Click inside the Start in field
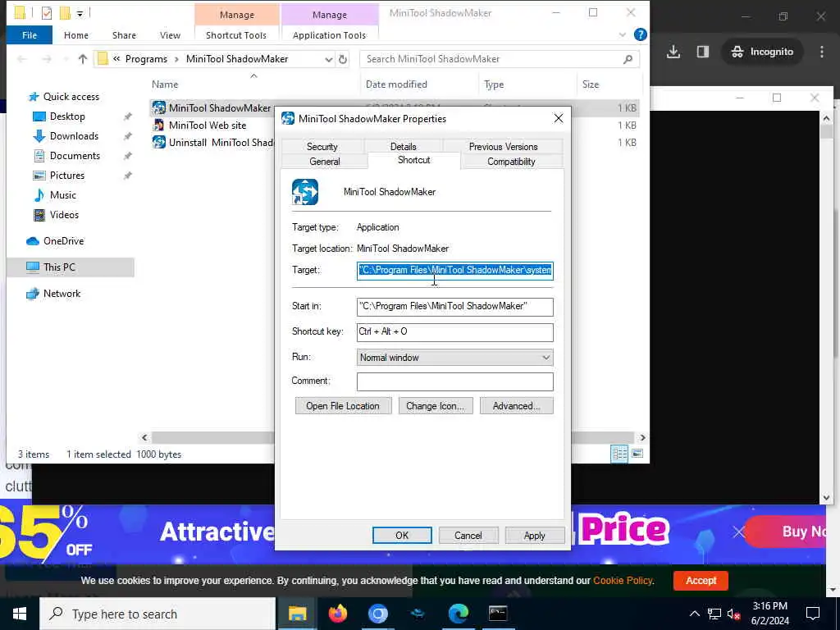This screenshot has width=840, height=630. click(x=454, y=307)
